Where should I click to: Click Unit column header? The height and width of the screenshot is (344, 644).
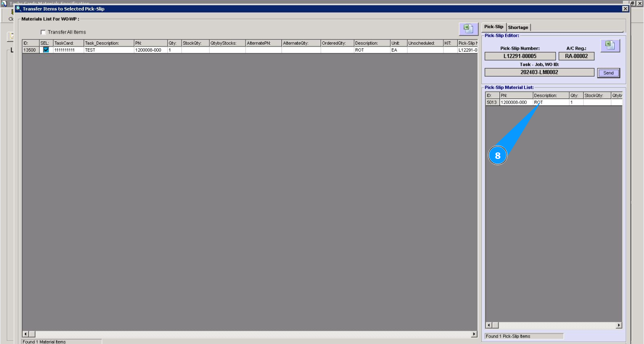coord(398,43)
